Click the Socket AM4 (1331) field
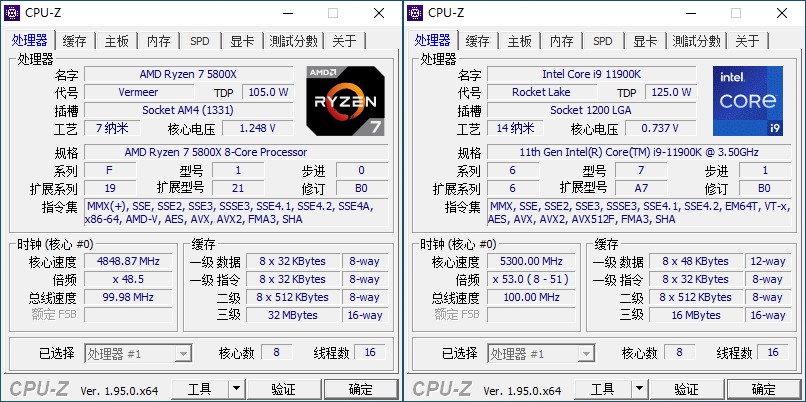The image size is (806, 402). pos(189,110)
